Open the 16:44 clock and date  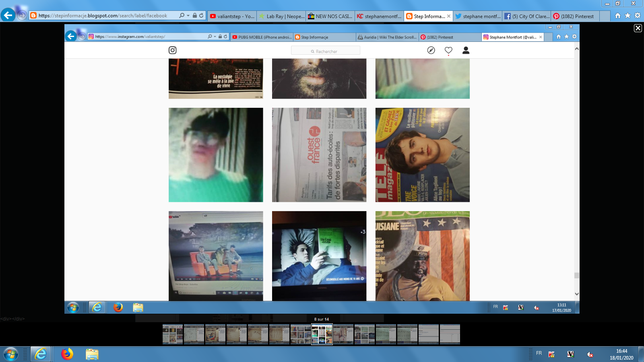tap(621, 354)
